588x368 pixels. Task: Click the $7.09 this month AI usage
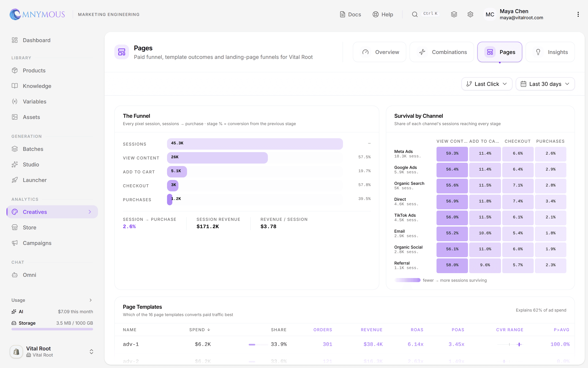coord(75,312)
